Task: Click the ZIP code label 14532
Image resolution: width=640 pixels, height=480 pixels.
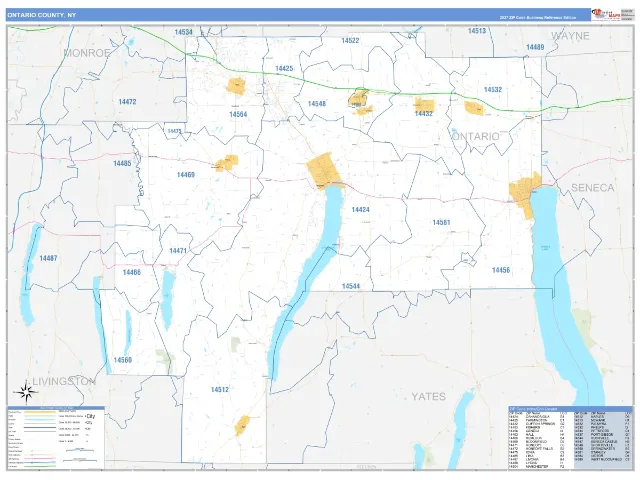Action: [493, 89]
